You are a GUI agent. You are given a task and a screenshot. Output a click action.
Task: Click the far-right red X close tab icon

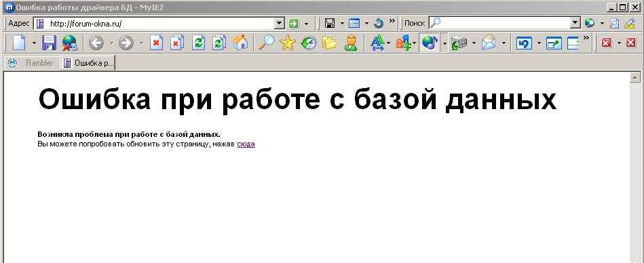pos(631,43)
